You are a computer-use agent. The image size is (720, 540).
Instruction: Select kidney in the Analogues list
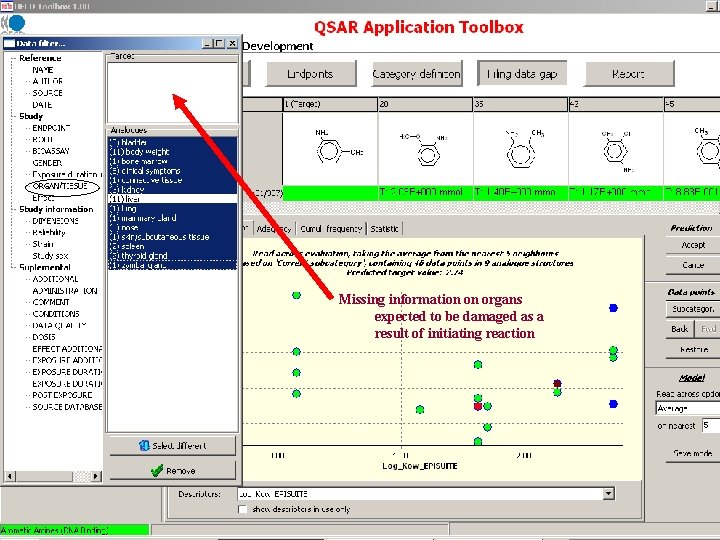pos(172,189)
